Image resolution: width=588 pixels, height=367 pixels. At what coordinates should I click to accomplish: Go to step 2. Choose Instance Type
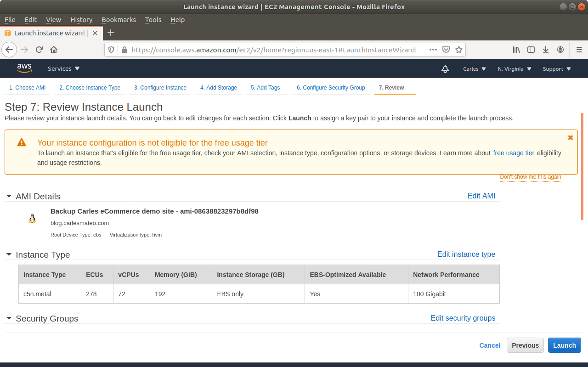(x=90, y=88)
